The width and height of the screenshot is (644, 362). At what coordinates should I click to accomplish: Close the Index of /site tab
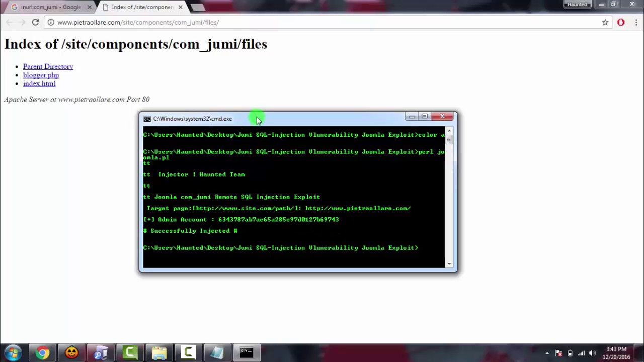(180, 7)
